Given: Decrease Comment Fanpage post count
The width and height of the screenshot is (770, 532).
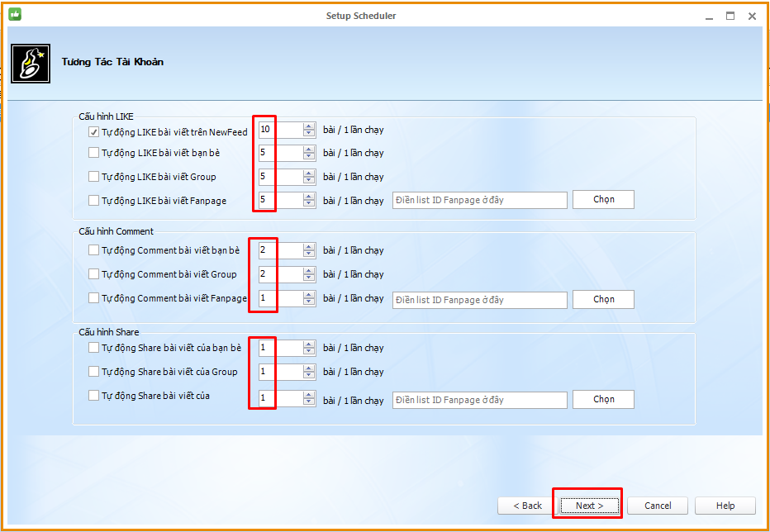Looking at the screenshot, I should 309,302.
